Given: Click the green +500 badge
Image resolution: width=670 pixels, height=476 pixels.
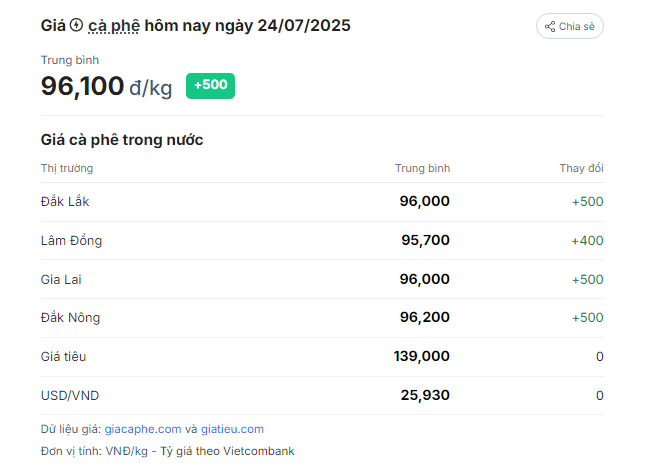Looking at the screenshot, I should (210, 85).
